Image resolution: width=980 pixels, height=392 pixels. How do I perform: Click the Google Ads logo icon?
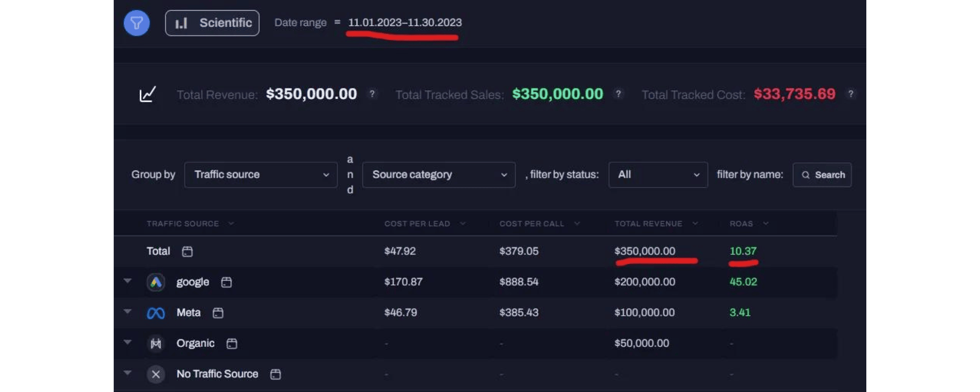pyautogui.click(x=156, y=282)
